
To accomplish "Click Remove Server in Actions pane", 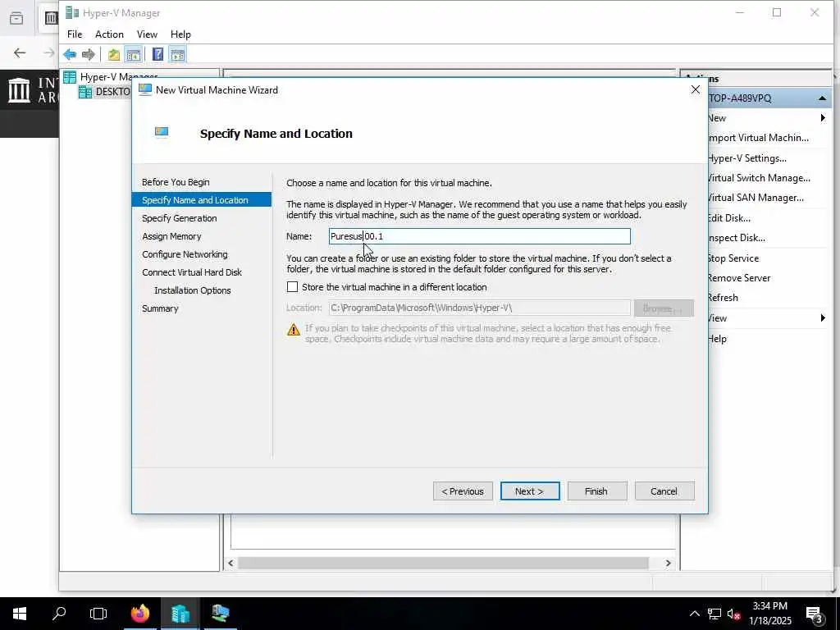I will click(x=739, y=278).
